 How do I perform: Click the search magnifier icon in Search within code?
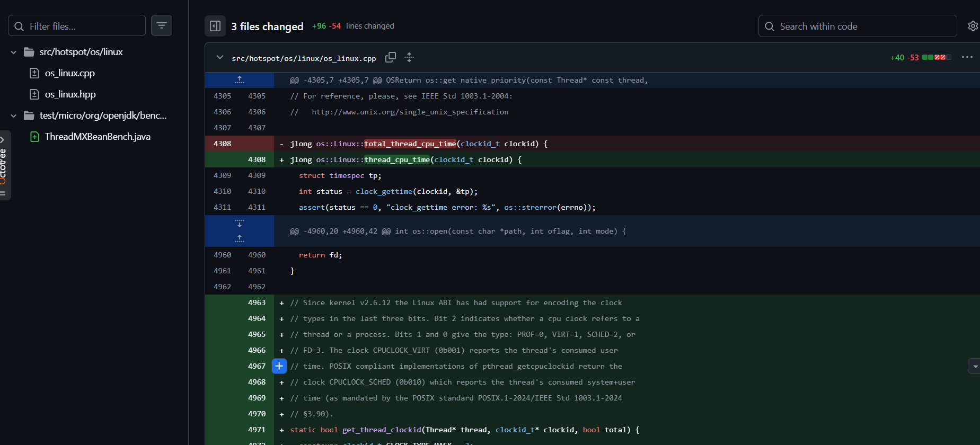tap(770, 26)
